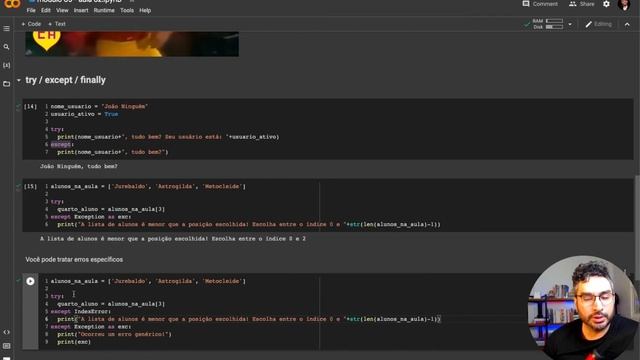
Task: Collapse the header with chevron up
Action: coord(627,24)
